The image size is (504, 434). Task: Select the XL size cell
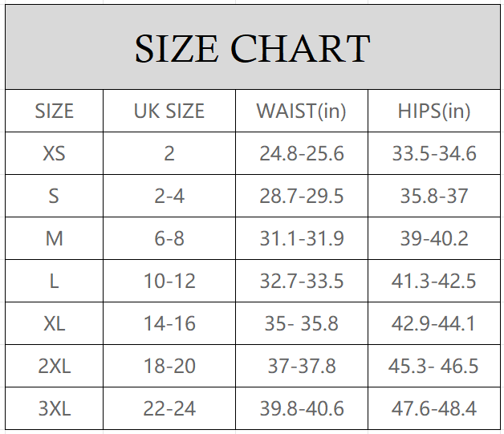[x=54, y=323]
